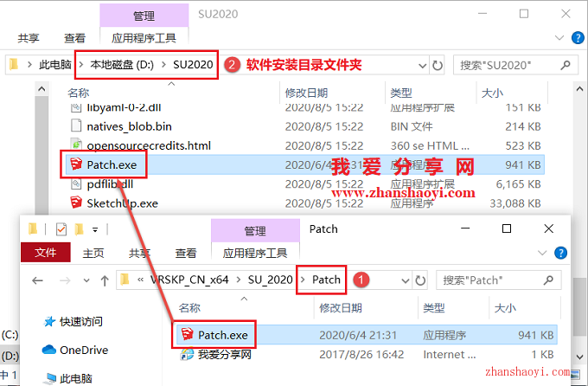Screen dimensions: 588x386
Task: Click new folder icon in quick access toolbar
Action: tap(80, 229)
